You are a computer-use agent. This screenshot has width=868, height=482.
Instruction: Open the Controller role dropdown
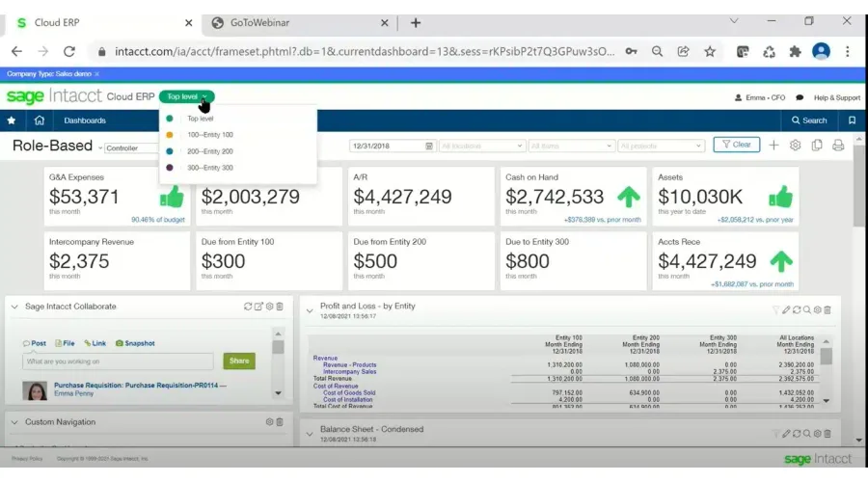130,147
